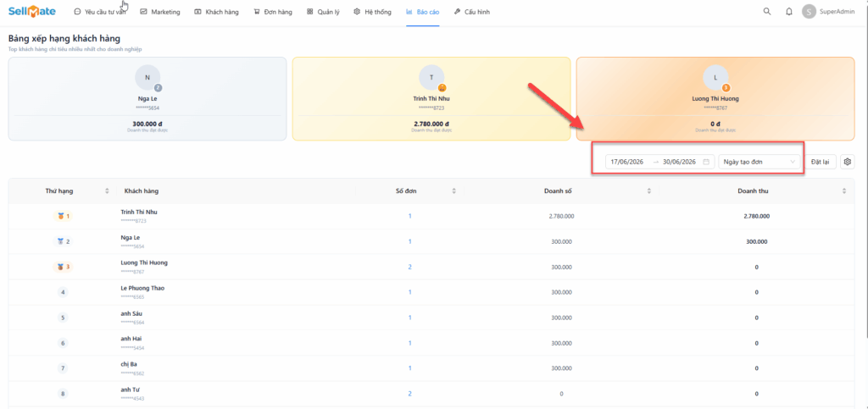Select Luong Thi Huong name in table
The image size is (868, 409).
click(x=144, y=263)
